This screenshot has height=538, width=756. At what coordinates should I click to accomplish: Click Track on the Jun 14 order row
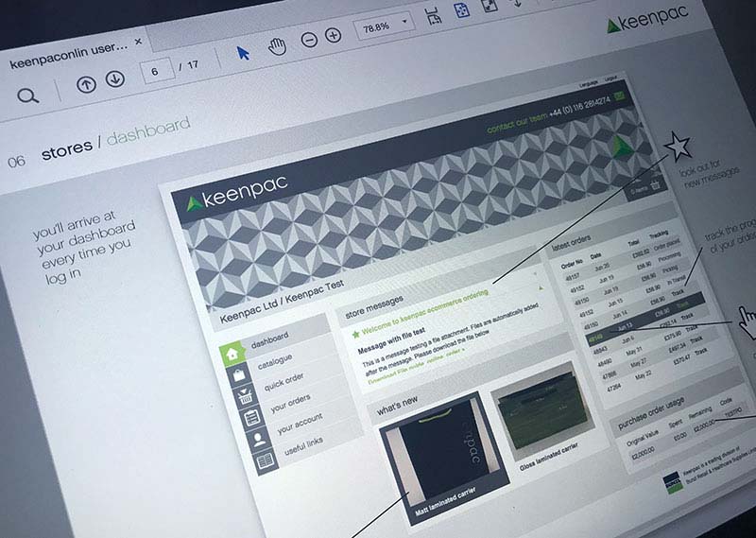click(x=678, y=293)
